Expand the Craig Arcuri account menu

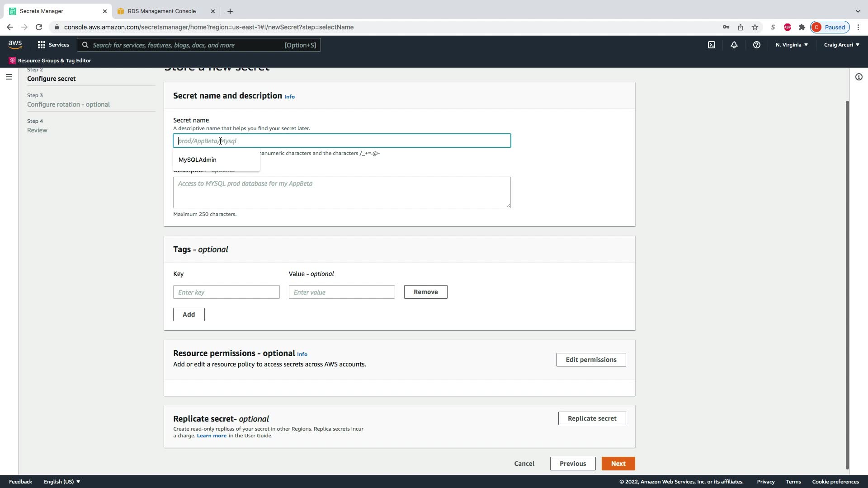(x=841, y=45)
